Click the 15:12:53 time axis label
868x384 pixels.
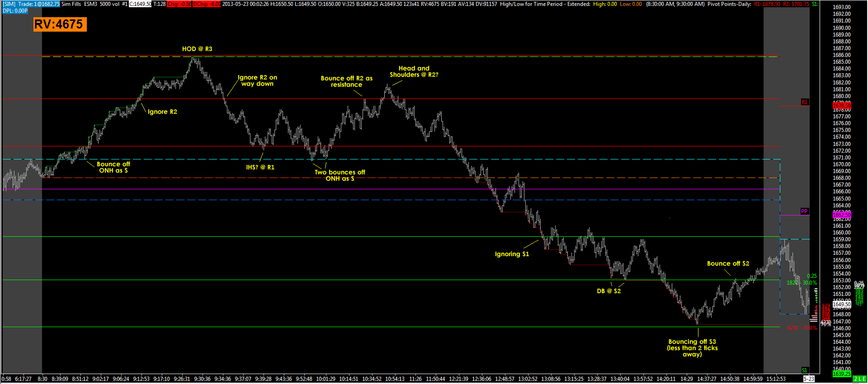pyautogui.click(x=776, y=379)
